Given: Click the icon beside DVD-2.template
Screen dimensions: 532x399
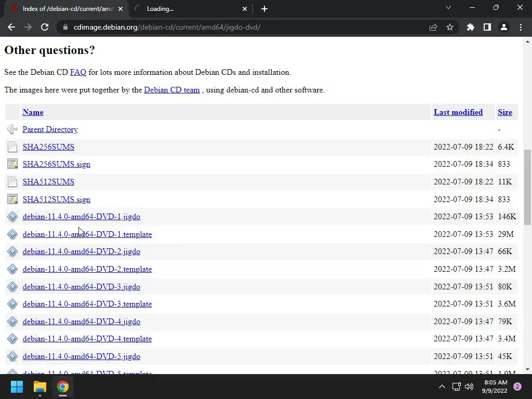Looking at the screenshot, I should coord(12,270).
